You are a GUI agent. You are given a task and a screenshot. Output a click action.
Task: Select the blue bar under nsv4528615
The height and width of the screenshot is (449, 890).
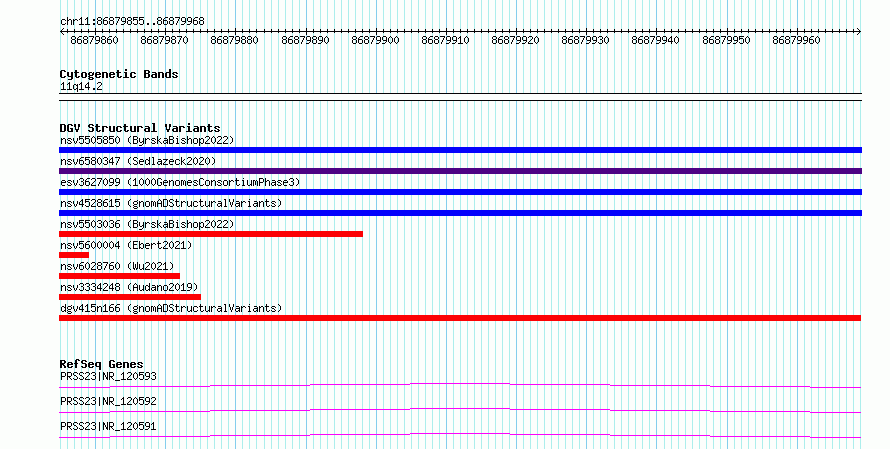(x=460, y=213)
